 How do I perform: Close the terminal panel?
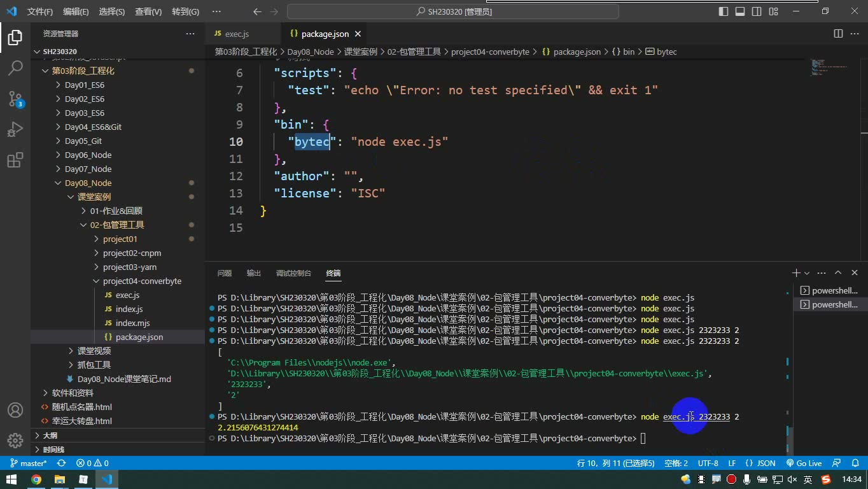[x=855, y=273]
